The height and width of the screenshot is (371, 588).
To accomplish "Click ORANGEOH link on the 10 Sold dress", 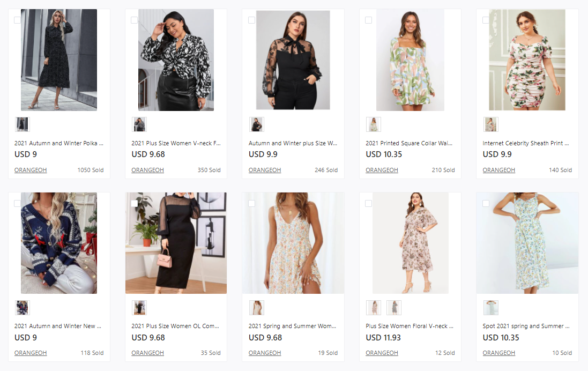I will 498,353.
